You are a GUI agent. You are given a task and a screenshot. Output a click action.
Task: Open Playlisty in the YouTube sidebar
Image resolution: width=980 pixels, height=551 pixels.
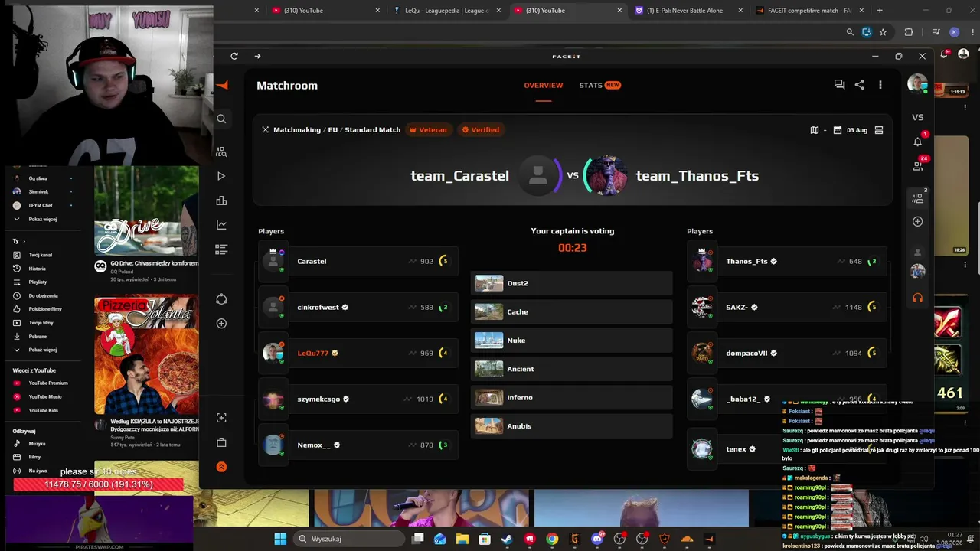click(38, 282)
